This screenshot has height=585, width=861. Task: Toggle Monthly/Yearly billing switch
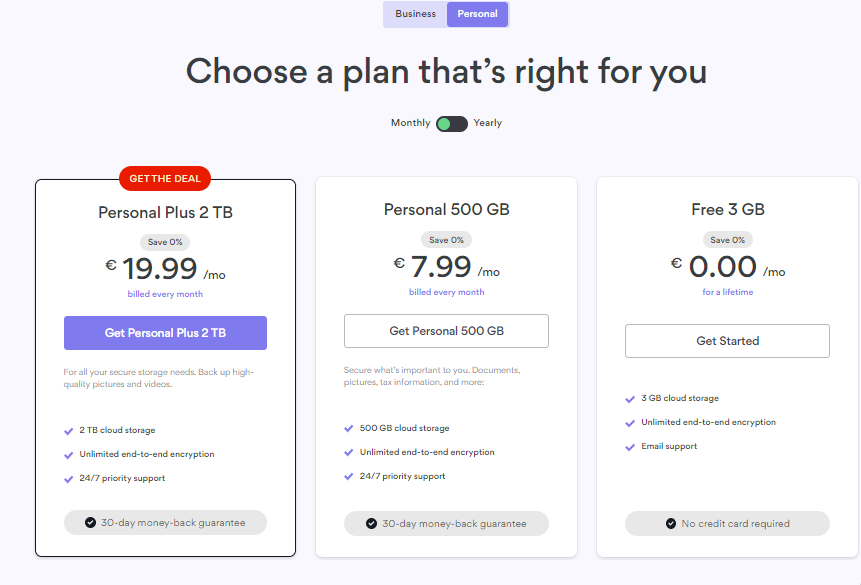[x=451, y=124]
